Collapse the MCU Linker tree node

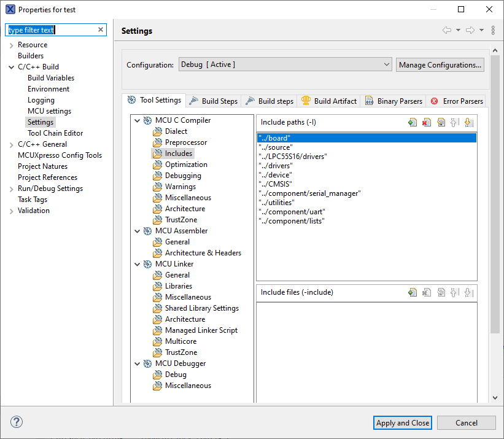click(x=137, y=264)
